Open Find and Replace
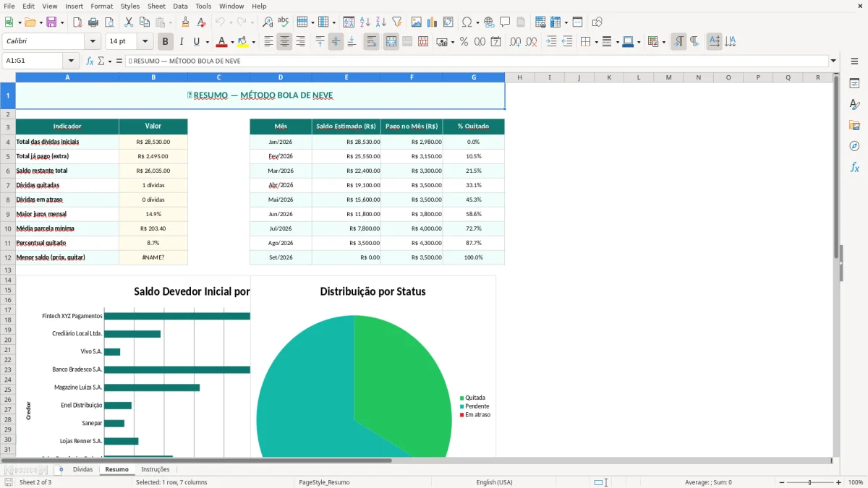Image resolution: width=868 pixels, height=488 pixels. 267,22
